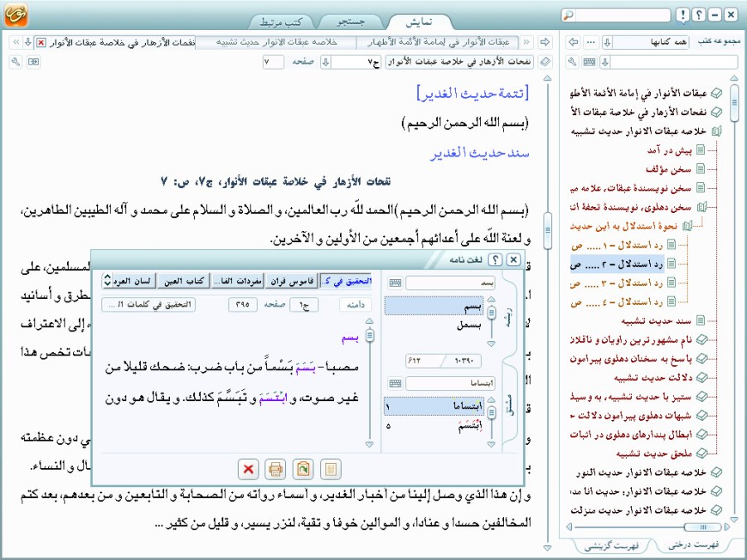
Task: Click the wrench icon above the main text
Action: 16,62
